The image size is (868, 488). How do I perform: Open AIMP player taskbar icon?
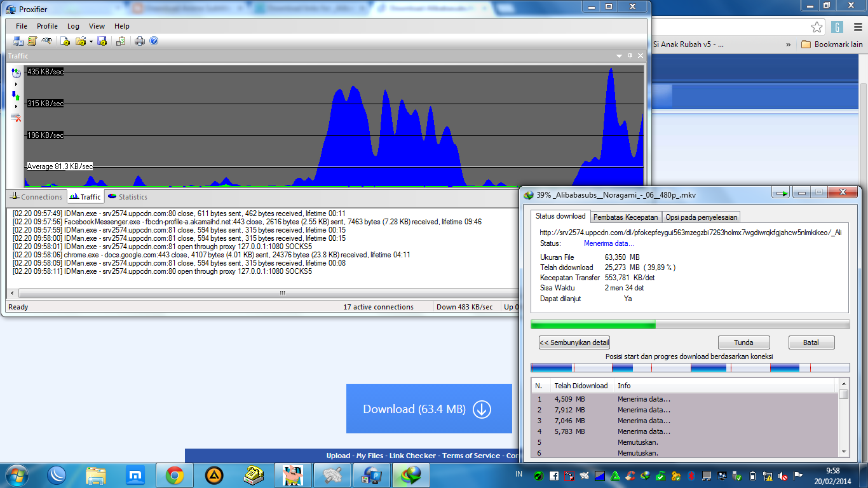[x=214, y=475]
